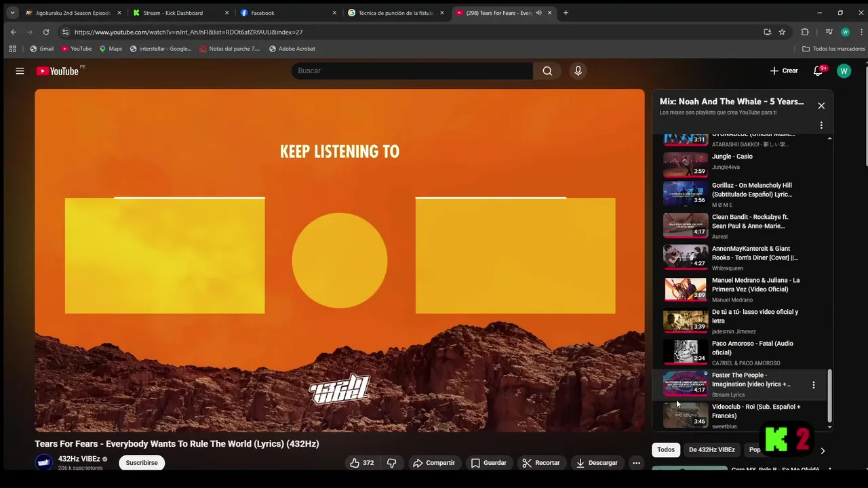The height and width of the screenshot is (488, 868).
Task: Switch to the Facebook tab
Action: (288, 13)
